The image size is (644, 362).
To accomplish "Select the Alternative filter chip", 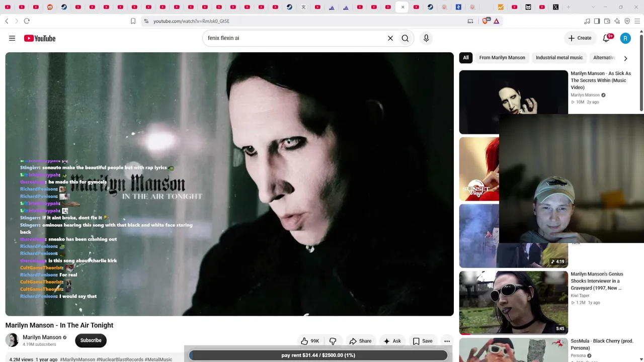I will click(604, 58).
